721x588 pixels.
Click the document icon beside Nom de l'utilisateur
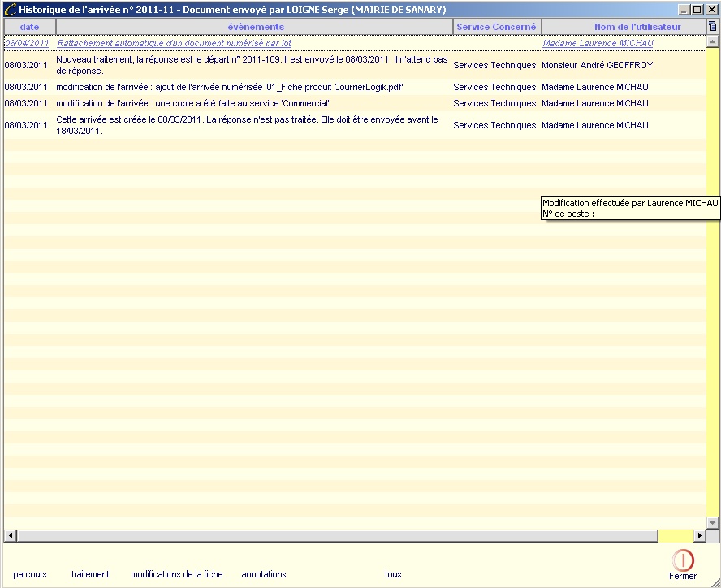712,27
